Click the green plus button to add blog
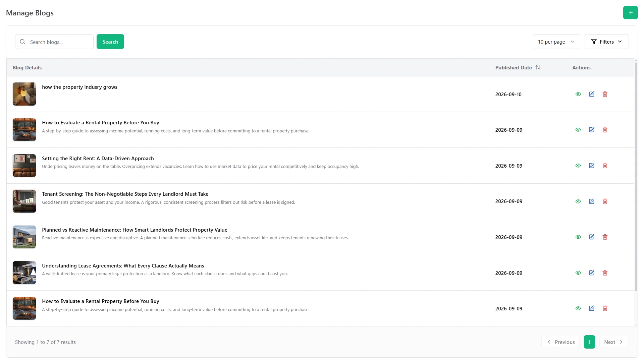The width and height of the screenshot is (644, 362). [630, 13]
